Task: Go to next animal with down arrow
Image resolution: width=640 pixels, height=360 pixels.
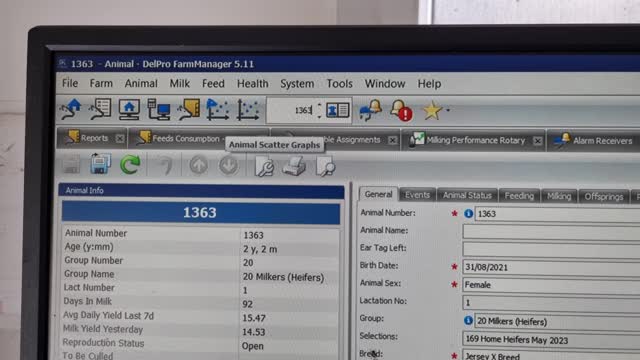Action: pos(229,166)
